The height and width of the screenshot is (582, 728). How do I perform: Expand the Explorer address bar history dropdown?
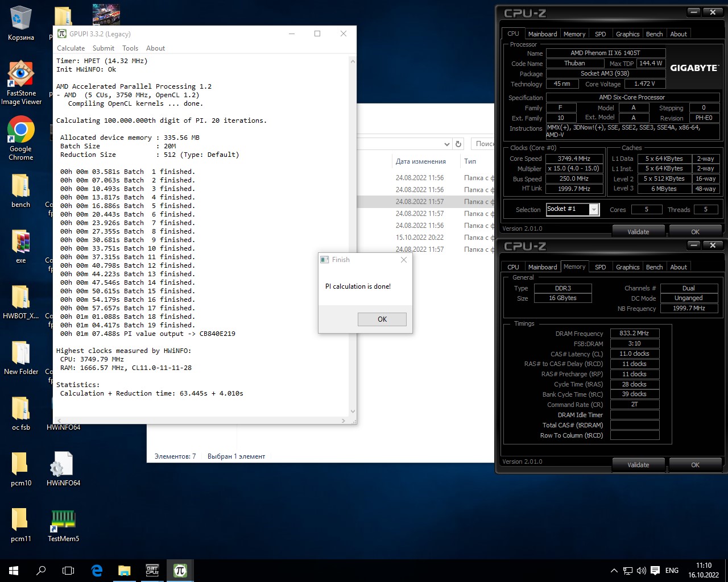[x=446, y=144]
